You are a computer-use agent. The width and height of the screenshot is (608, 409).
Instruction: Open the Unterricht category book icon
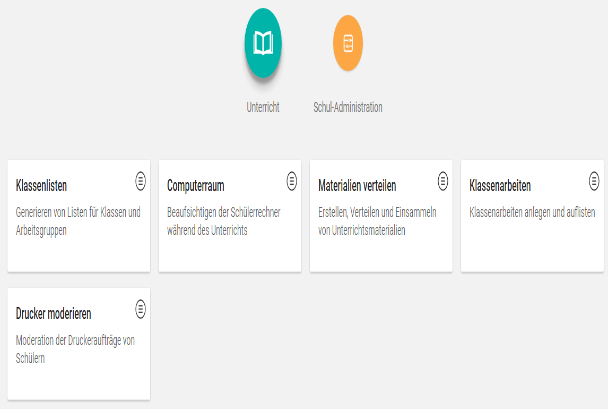coord(263,43)
